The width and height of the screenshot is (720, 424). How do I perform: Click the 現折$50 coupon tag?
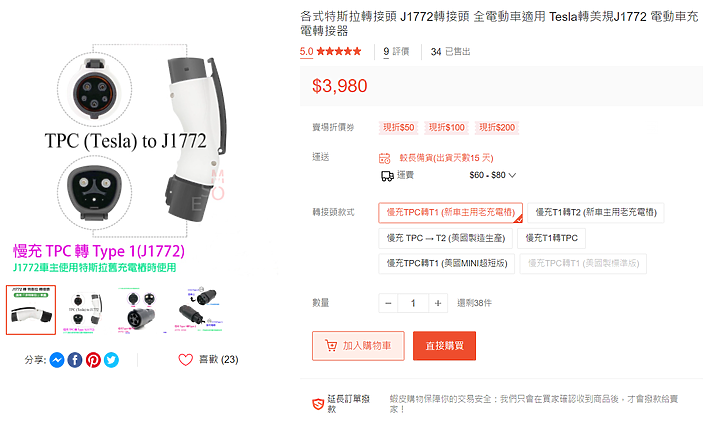399,128
